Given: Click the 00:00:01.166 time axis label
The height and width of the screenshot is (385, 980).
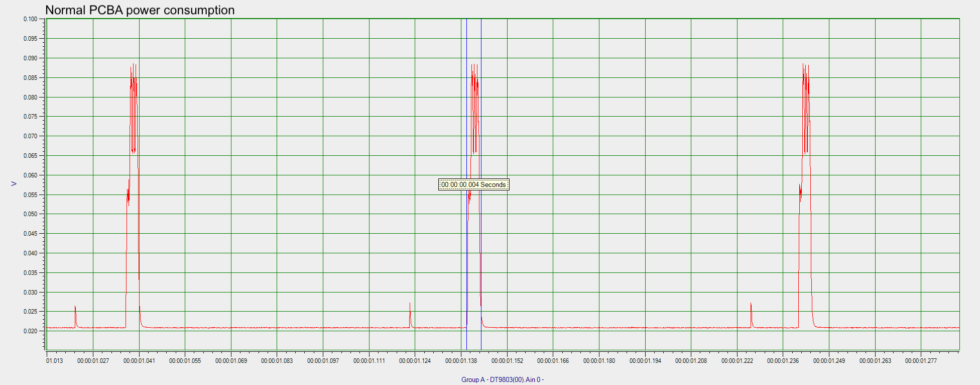Looking at the screenshot, I should (x=553, y=361).
